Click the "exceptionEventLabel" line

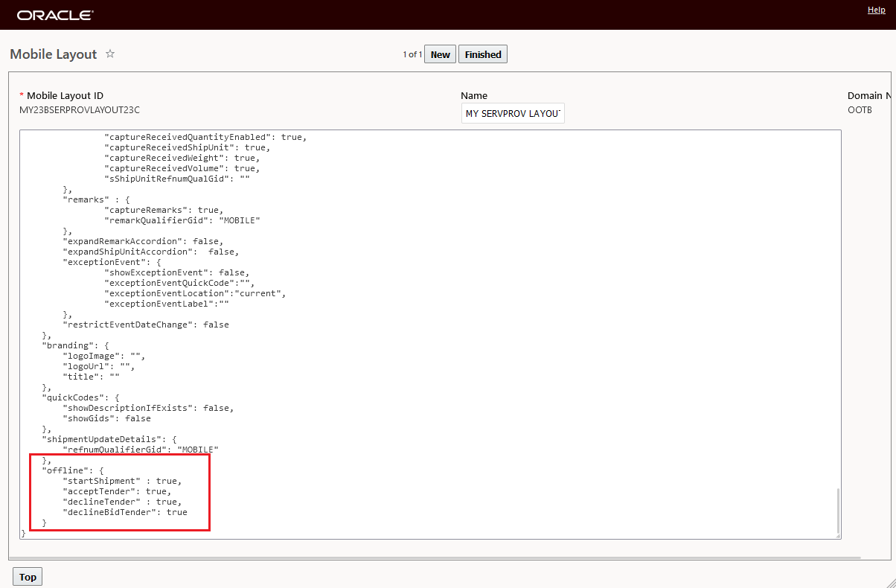pos(167,304)
